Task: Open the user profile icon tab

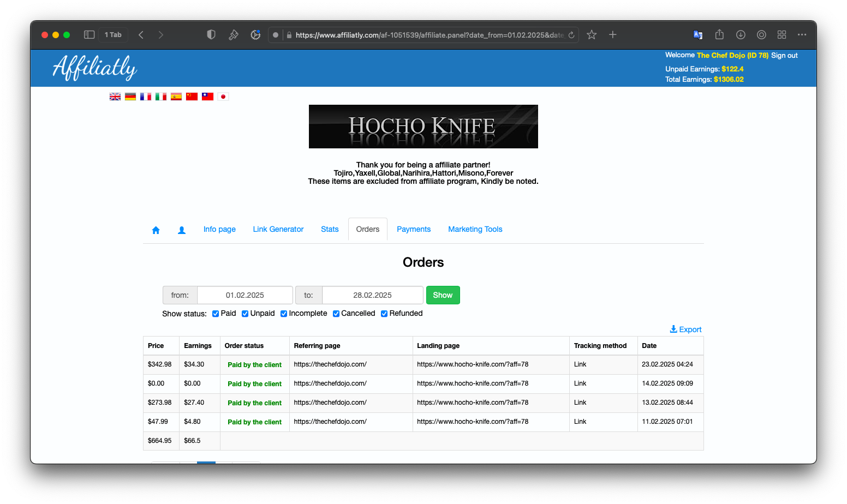Action: (x=182, y=230)
